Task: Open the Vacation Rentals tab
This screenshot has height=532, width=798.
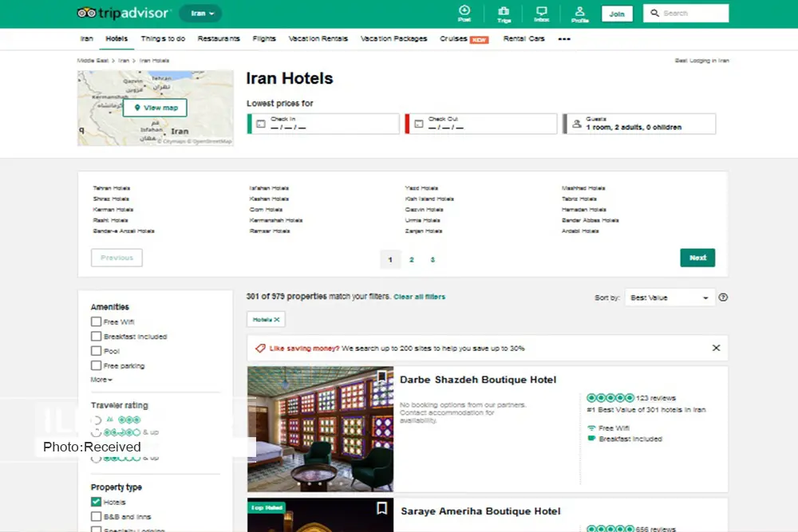Action: (318, 38)
